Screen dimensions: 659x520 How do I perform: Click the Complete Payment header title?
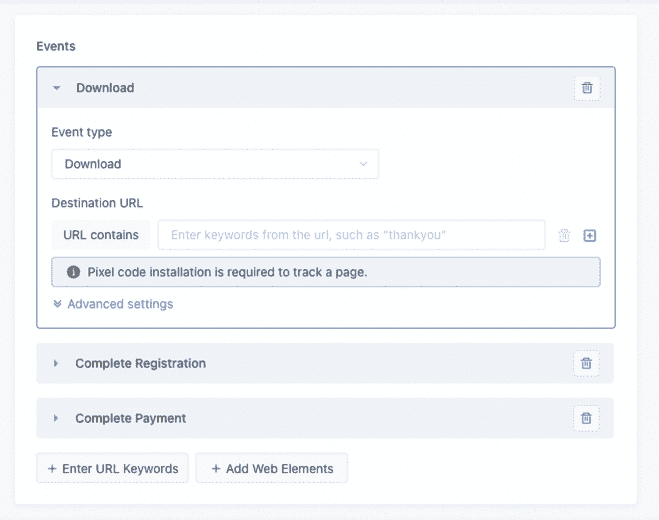(131, 418)
